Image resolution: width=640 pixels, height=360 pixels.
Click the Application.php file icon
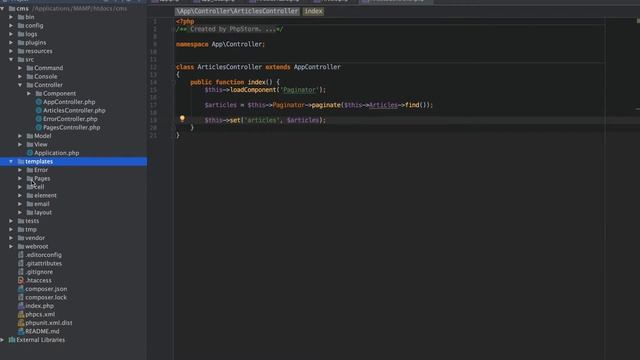30,153
